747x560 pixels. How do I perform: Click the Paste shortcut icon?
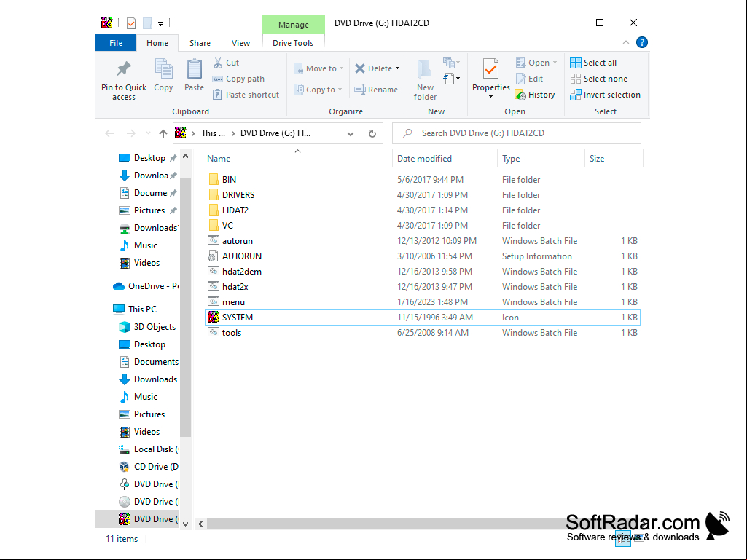tap(218, 95)
